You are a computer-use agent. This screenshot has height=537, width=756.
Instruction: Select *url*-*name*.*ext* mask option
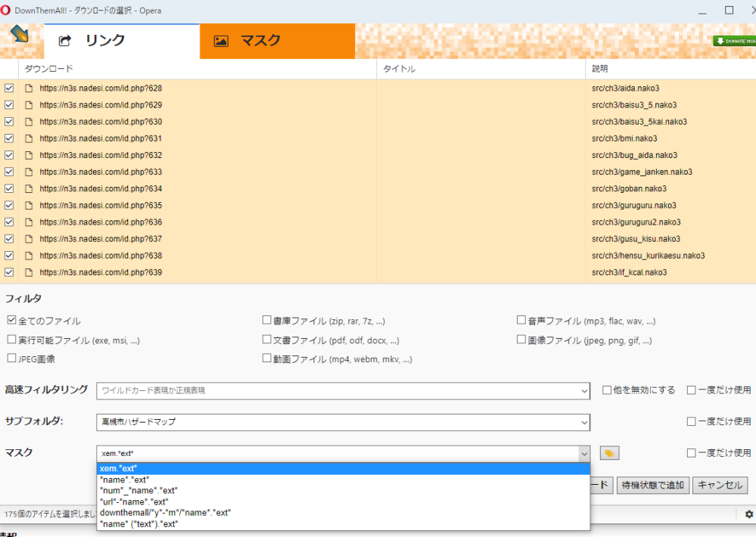pyautogui.click(x=344, y=501)
